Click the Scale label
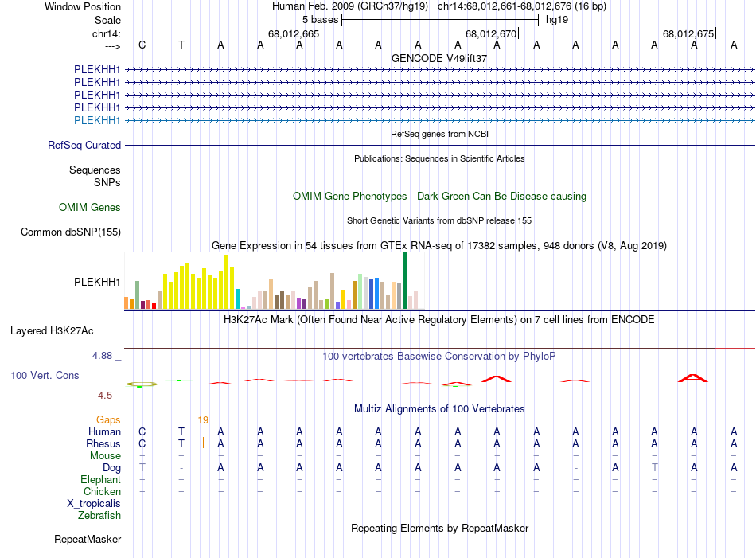This screenshot has width=756, height=558. tap(108, 20)
